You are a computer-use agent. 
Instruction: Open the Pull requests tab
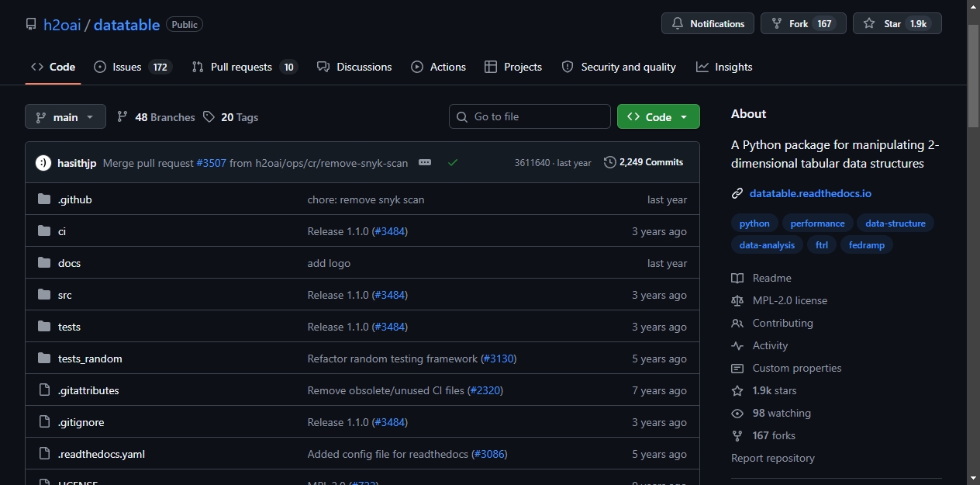click(244, 67)
